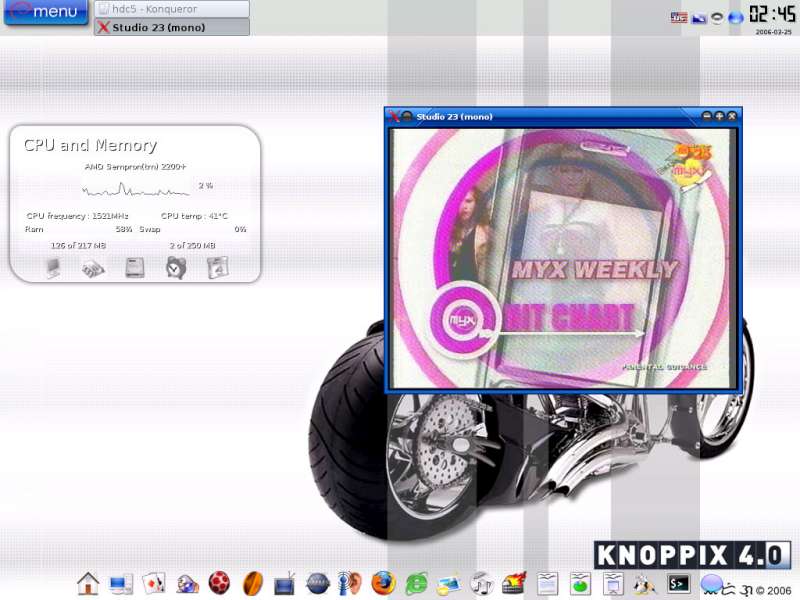Open the Tux penguin dock icon
Viewport: 800px width, 600px height.
[645, 585]
